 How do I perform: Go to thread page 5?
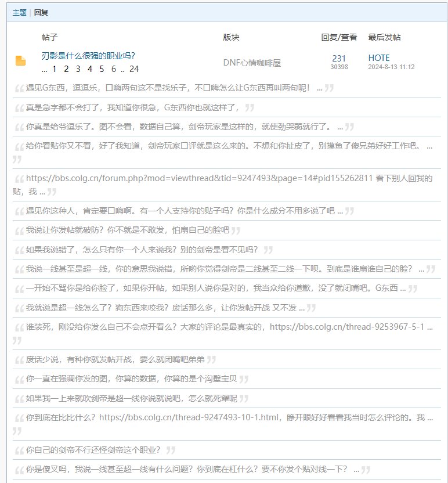pyautogui.click(x=102, y=69)
